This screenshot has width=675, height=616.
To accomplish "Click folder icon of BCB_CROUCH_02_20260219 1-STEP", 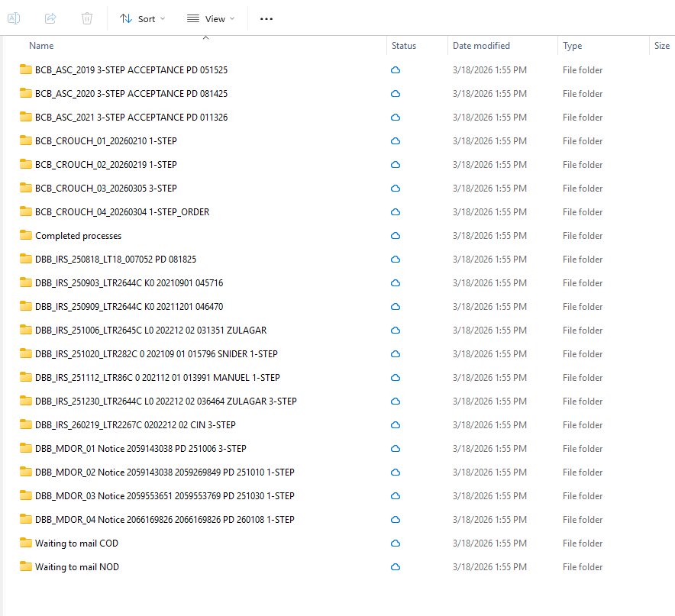I will point(26,164).
